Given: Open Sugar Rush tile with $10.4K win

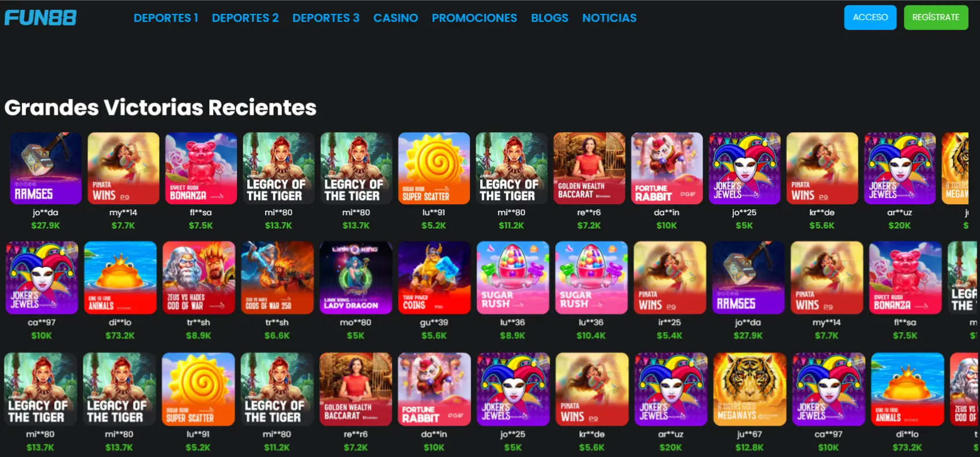Looking at the screenshot, I should click(591, 278).
